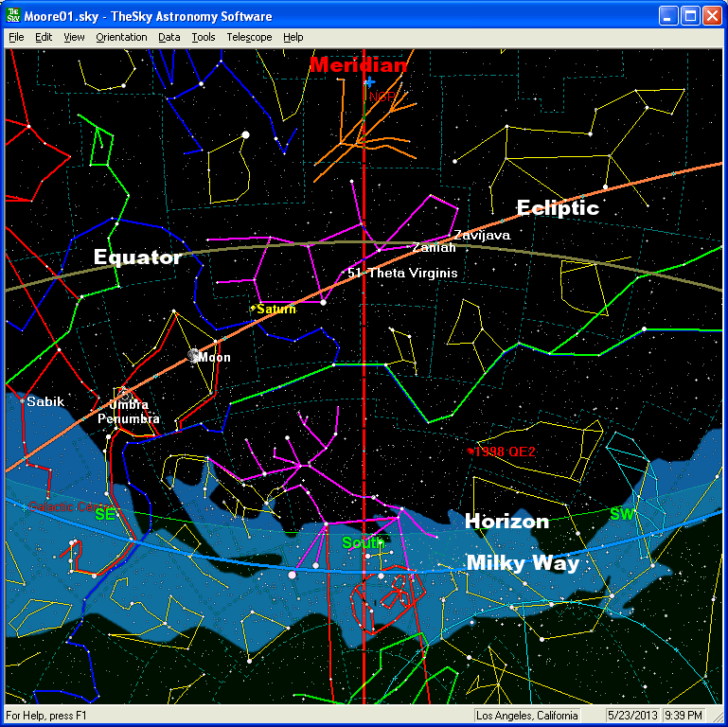Open the File menu
Viewport: 728px width, 727px height.
pos(16,37)
